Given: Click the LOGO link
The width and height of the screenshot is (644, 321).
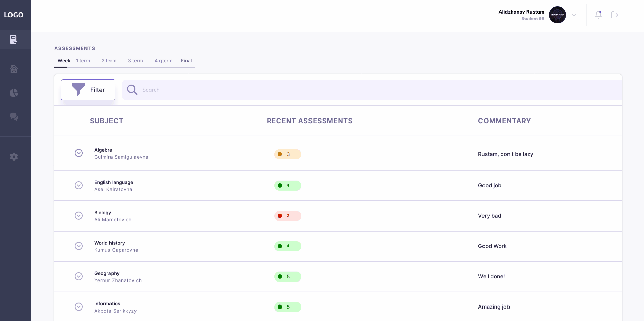Looking at the screenshot, I should pyautogui.click(x=14, y=15).
